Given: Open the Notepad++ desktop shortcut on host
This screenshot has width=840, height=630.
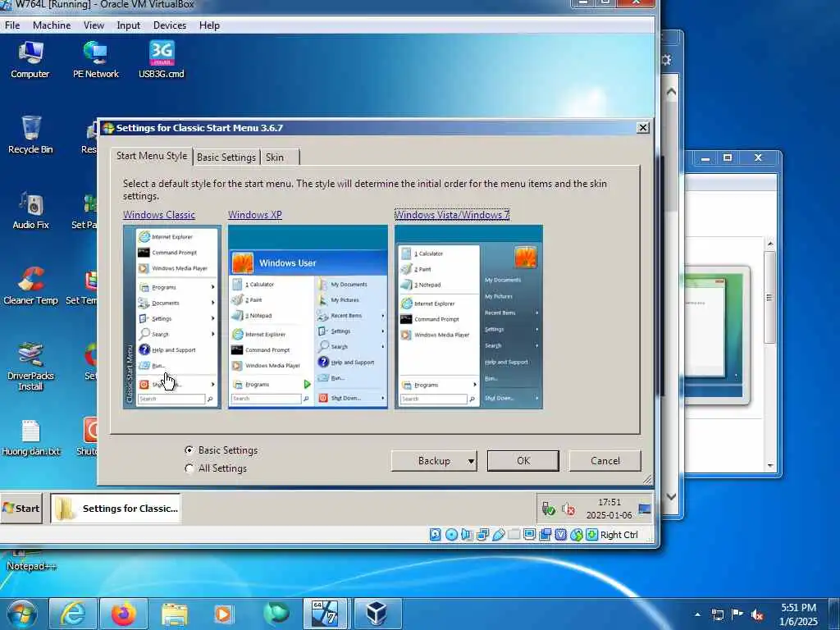Looking at the screenshot, I should click(x=30, y=561).
